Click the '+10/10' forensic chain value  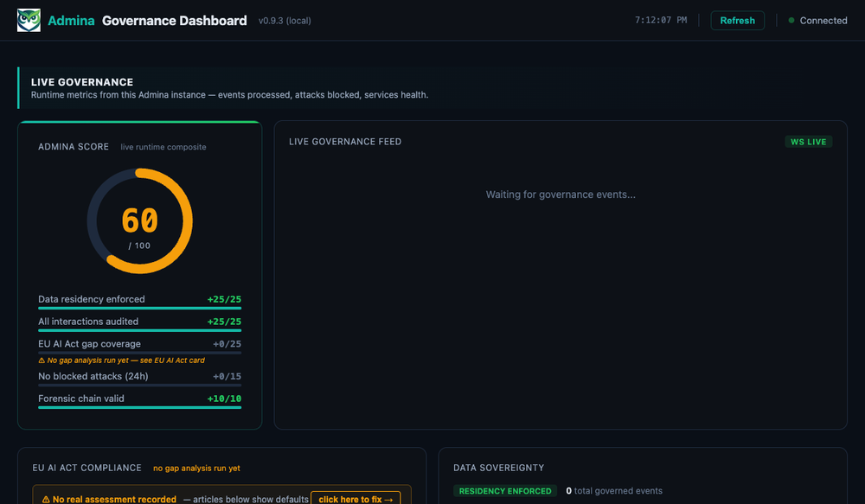coord(224,399)
